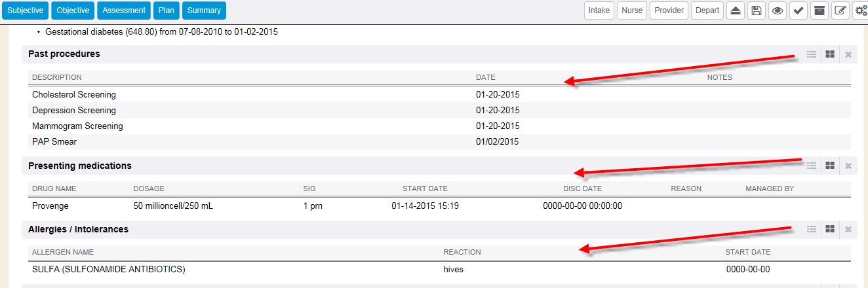Click the checkmark icon in toolbar

[798, 10]
